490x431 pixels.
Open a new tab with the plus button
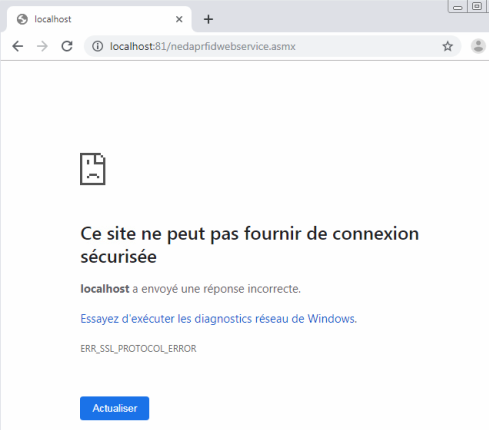208,19
